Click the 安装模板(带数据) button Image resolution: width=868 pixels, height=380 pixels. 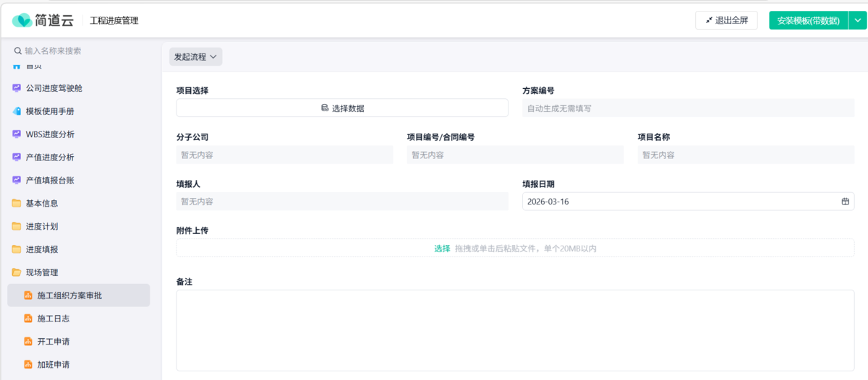[x=808, y=20]
